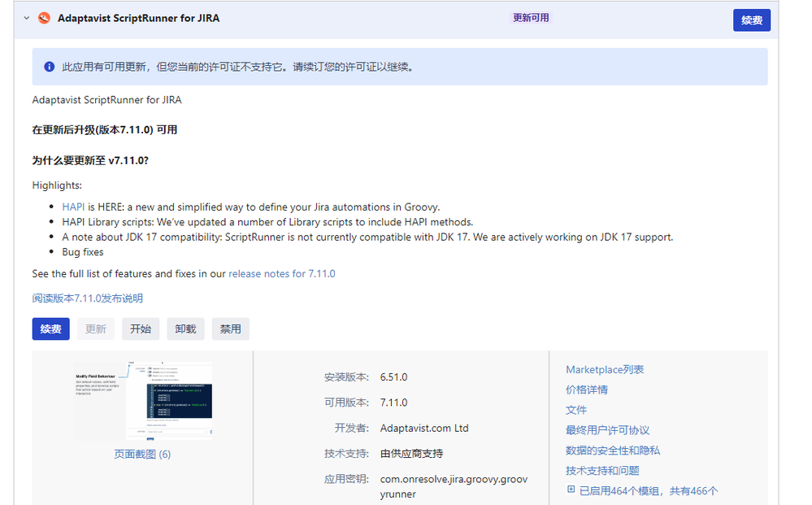812x505 pixels.
Task: Open the Marketplace列表 link
Action: (x=605, y=370)
